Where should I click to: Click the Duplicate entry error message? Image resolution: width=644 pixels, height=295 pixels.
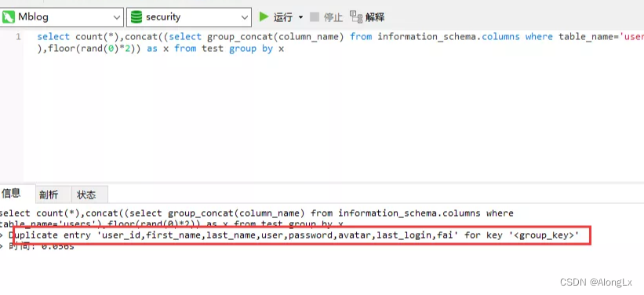pos(293,235)
